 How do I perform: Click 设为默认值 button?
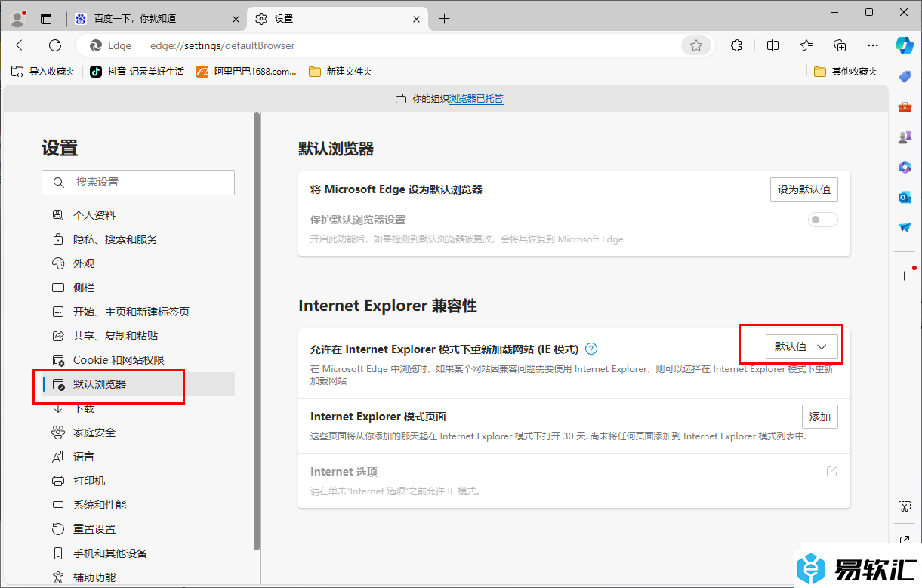804,189
